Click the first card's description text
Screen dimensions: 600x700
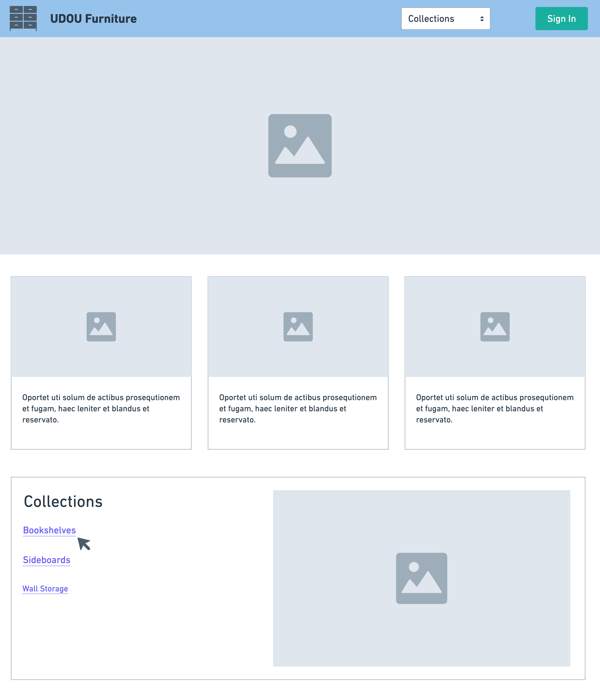click(101, 408)
